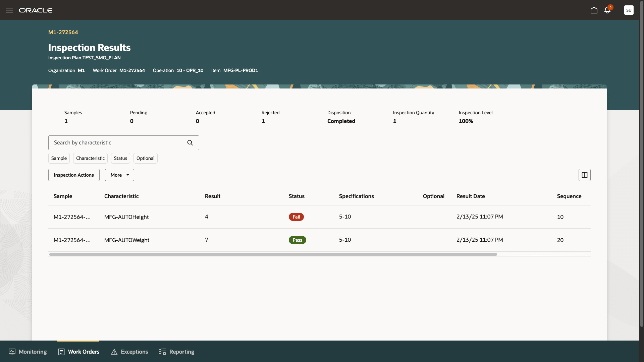This screenshot has height=362, width=644.
Task: Open the SU user avatar menu
Action: (629, 10)
